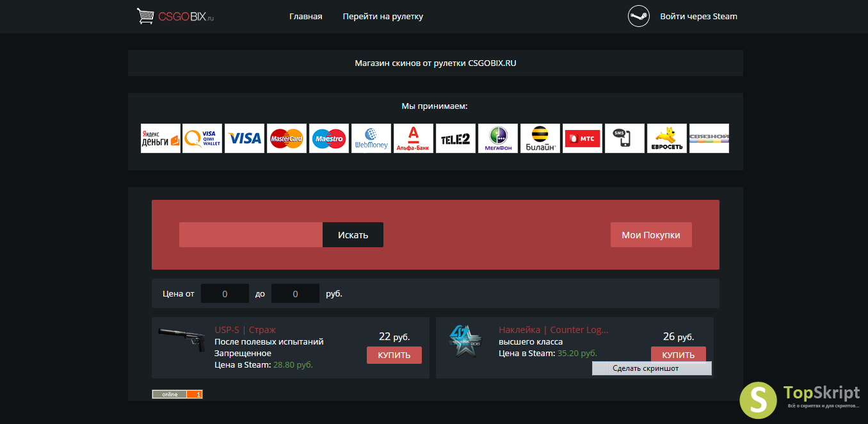Open the USP-S | Страж title
This screenshot has width=868, height=424.
(245, 330)
